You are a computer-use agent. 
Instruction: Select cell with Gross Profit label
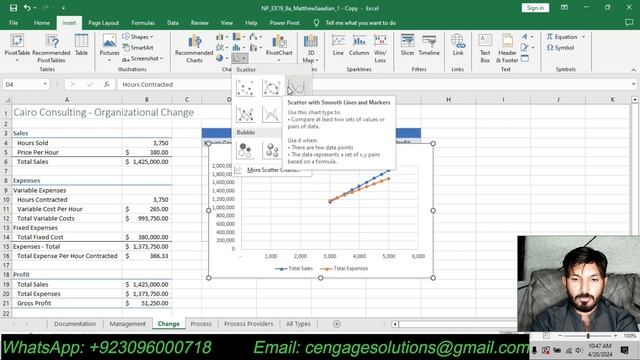click(x=67, y=303)
